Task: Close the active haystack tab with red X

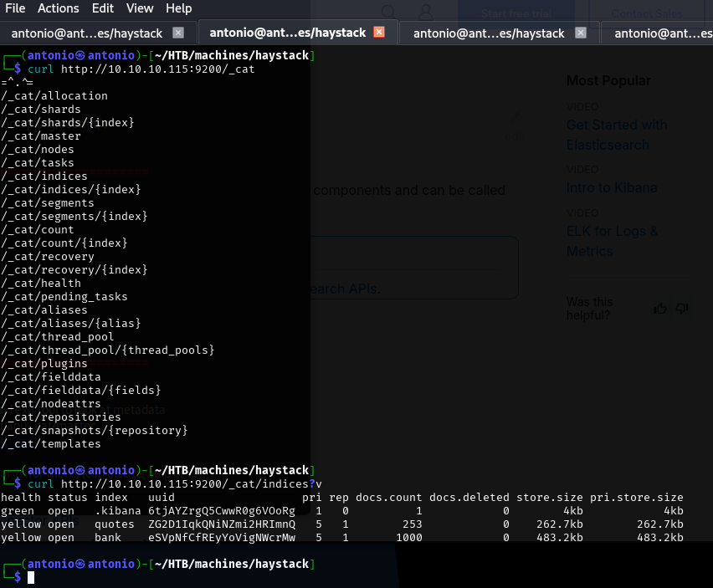Action: pyautogui.click(x=379, y=32)
